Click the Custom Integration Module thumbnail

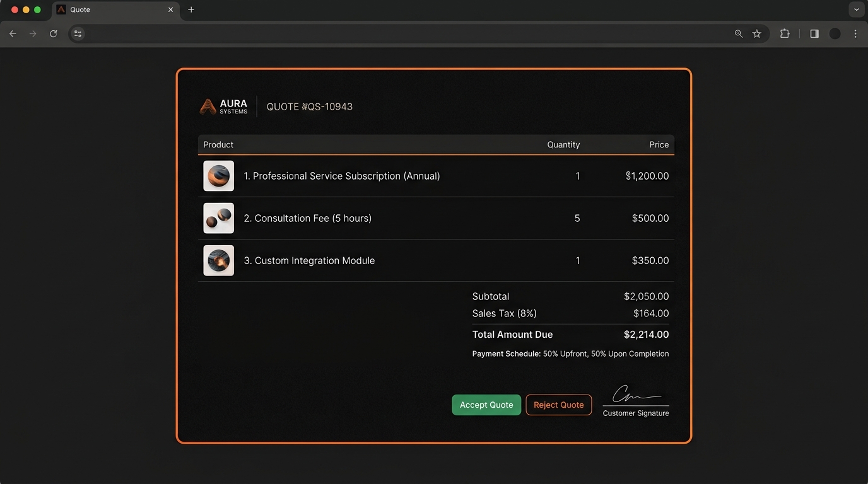(x=219, y=260)
